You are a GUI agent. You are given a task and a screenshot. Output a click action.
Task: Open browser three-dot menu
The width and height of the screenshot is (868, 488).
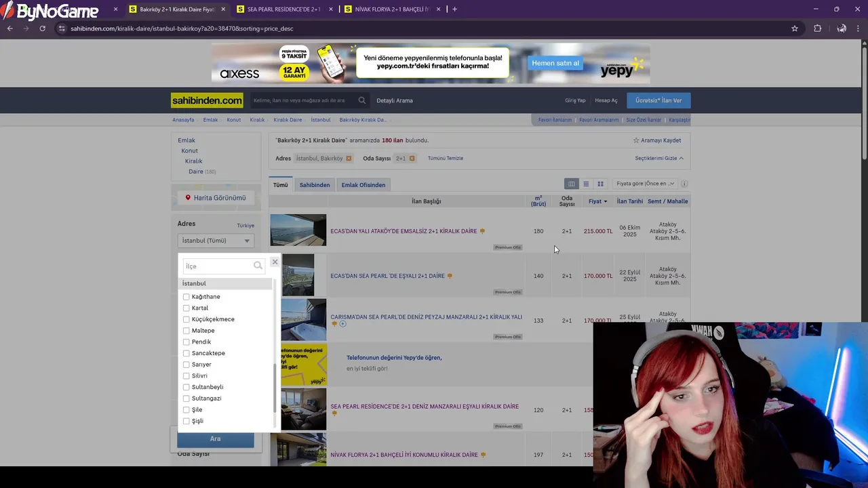(859, 28)
